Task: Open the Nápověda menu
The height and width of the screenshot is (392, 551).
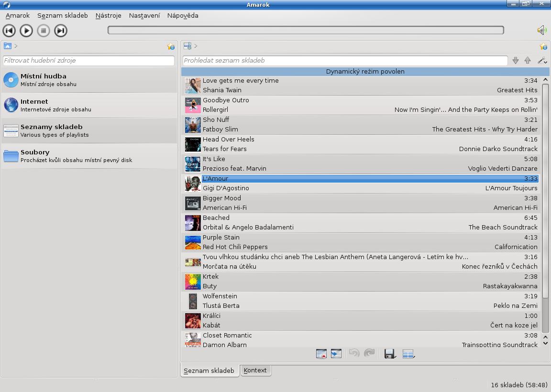Action: point(183,15)
